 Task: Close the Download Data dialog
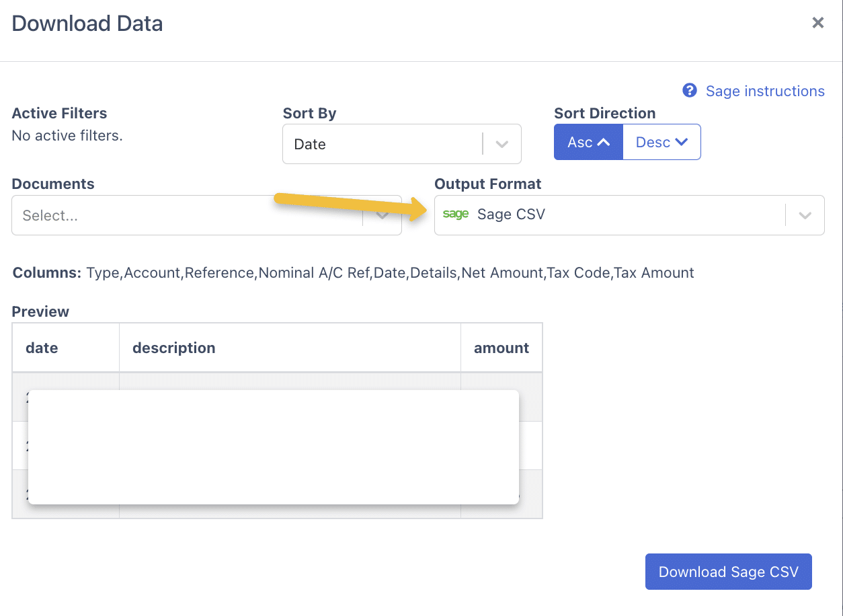pyautogui.click(x=817, y=23)
